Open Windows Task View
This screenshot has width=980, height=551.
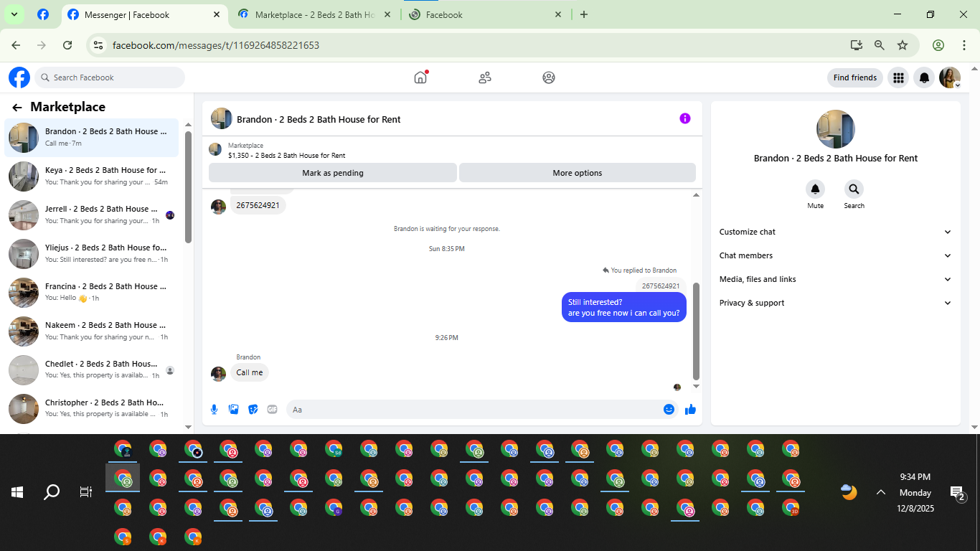(x=86, y=492)
